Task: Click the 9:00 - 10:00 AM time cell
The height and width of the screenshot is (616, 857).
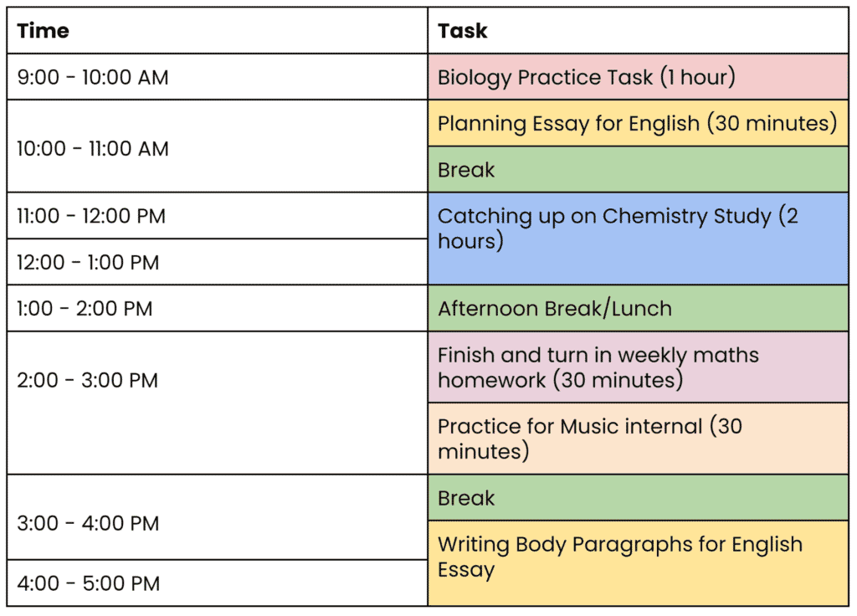Action: 217,77
